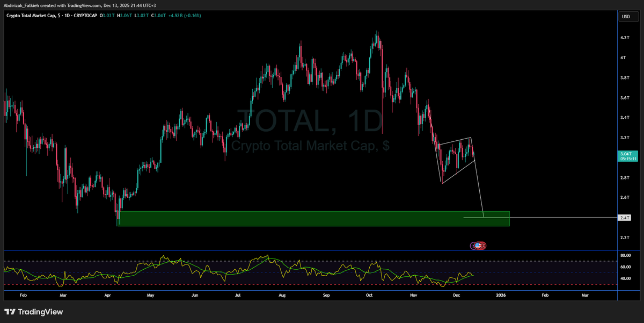Click the 60.00 indicator scale label
Image resolution: width=644 pixels, height=323 pixels.
click(626, 267)
